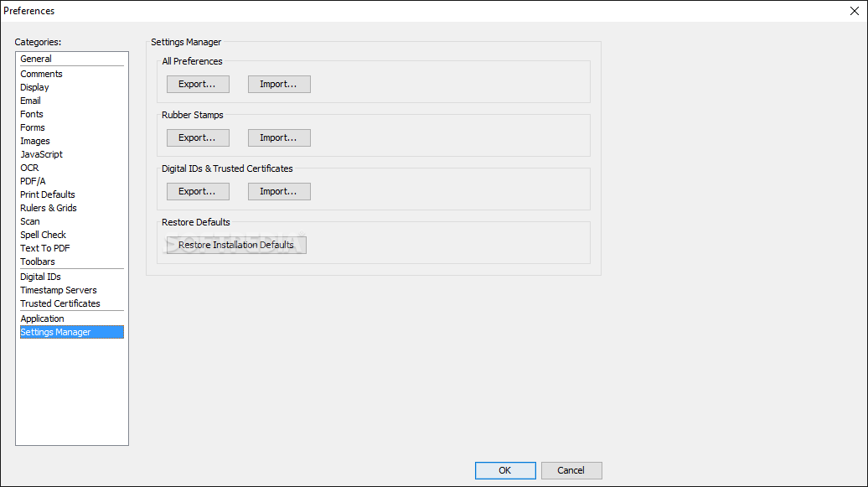Open Spell Check preferences
This screenshot has height=487, width=868.
[72, 235]
